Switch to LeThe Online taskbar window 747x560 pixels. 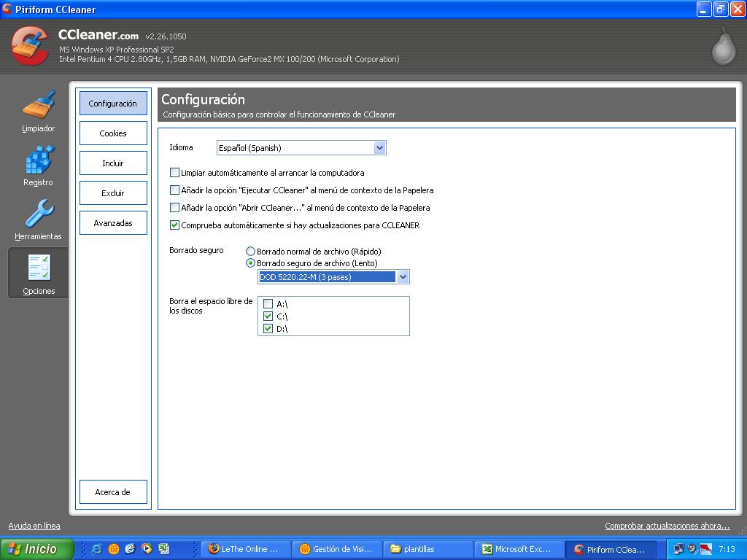click(x=244, y=549)
